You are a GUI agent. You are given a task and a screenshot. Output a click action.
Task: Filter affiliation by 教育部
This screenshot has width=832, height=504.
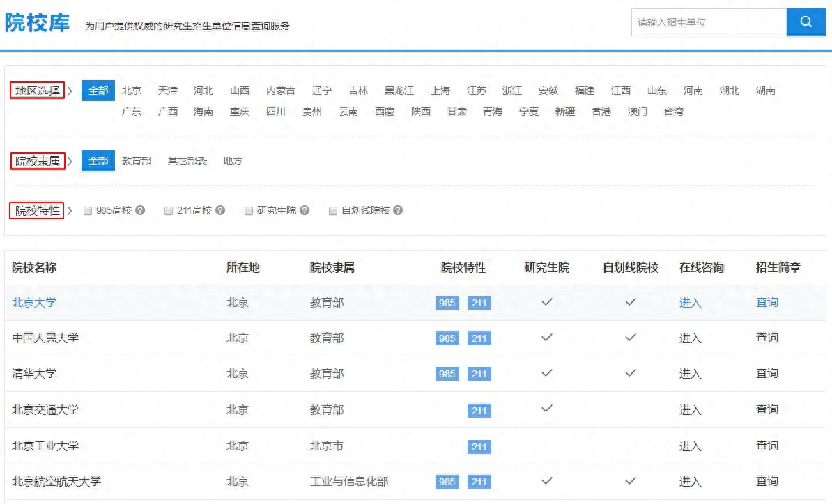click(137, 161)
